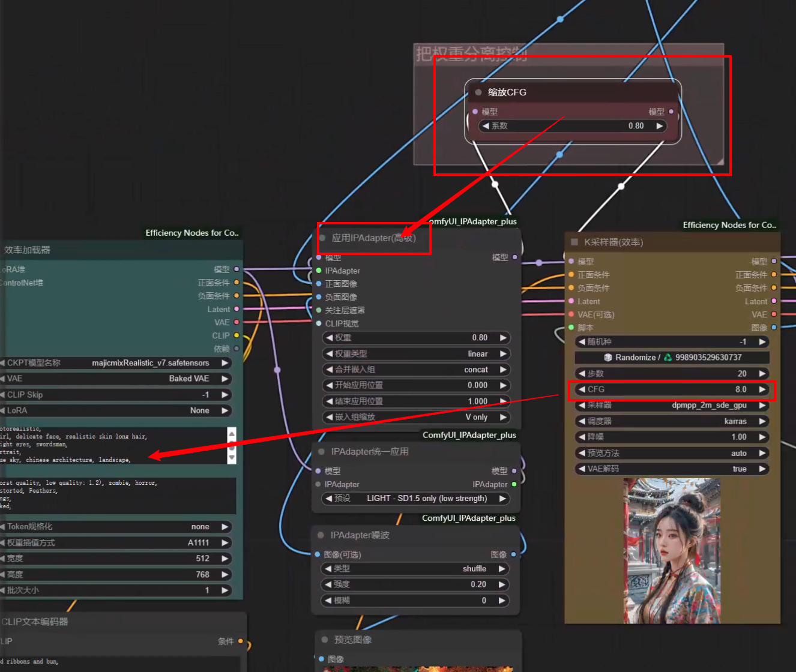Increase 系数 with the right arrow
The image size is (796, 672).
(660, 126)
